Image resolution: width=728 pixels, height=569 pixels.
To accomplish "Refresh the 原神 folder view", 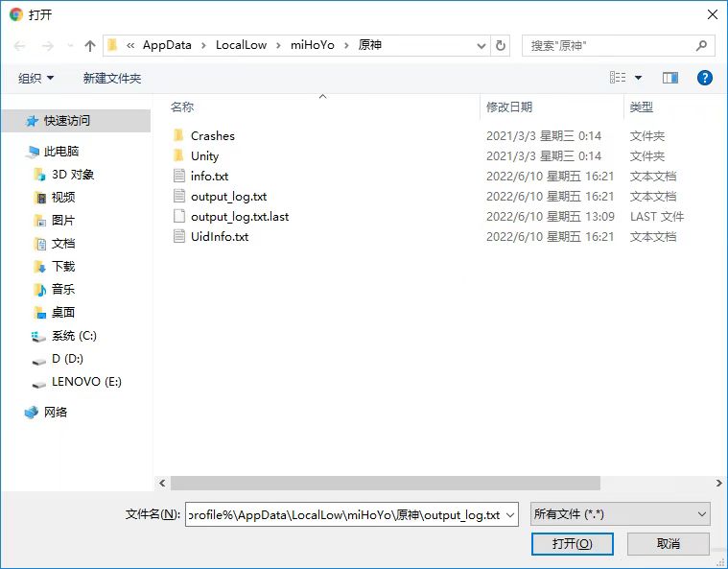I will [x=500, y=45].
